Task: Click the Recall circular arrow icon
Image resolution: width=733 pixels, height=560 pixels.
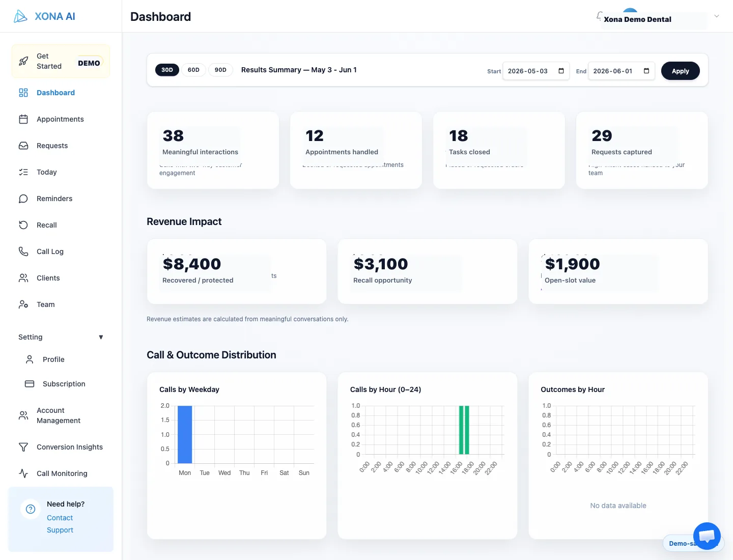Action: point(23,225)
